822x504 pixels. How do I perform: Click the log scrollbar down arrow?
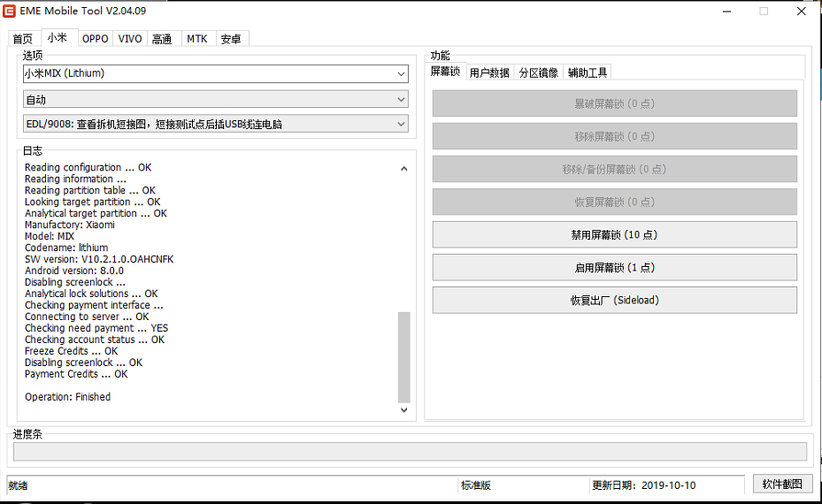(403, 410)
